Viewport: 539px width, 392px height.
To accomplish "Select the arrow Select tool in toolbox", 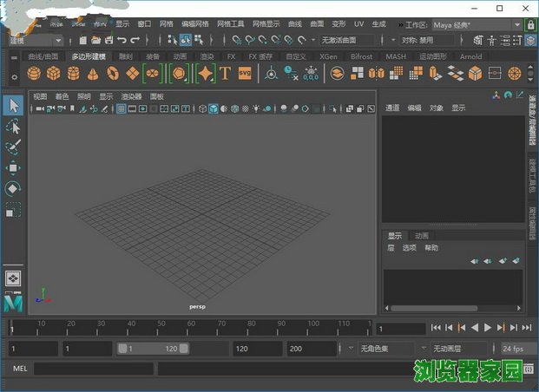I will click(x=13, y=105).
